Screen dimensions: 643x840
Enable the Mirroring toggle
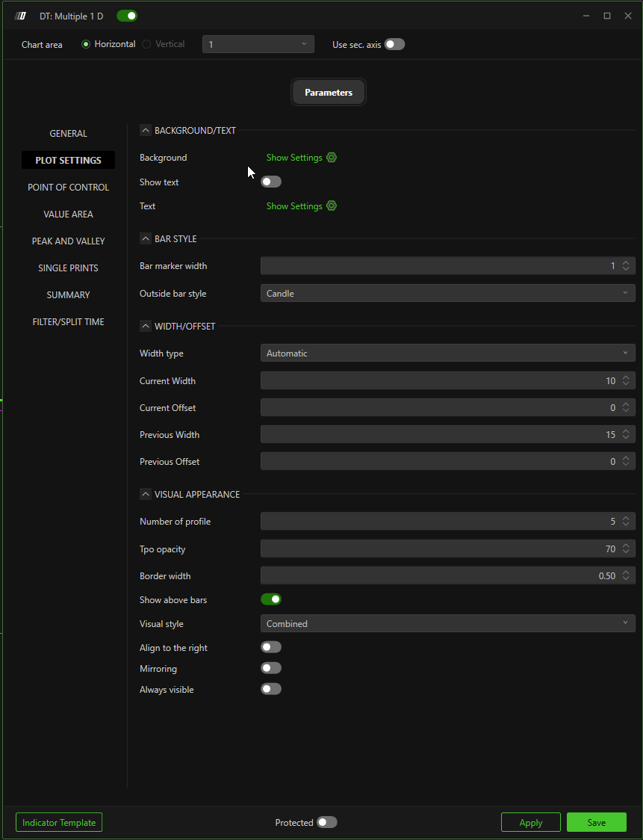coord(271,668)
